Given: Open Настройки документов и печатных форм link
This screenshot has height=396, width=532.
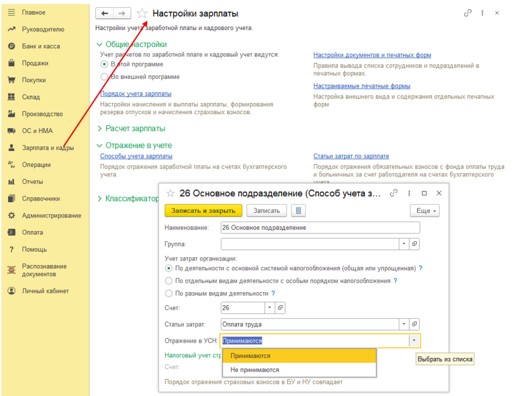Looking at the screenshot, I should pyautogui.click(x=372, y=55).
